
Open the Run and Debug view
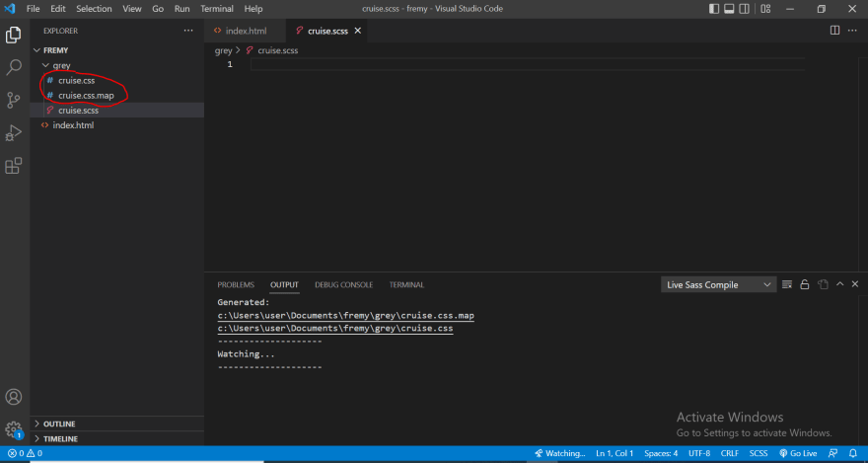pyautogui.click(x=13, y=133)
